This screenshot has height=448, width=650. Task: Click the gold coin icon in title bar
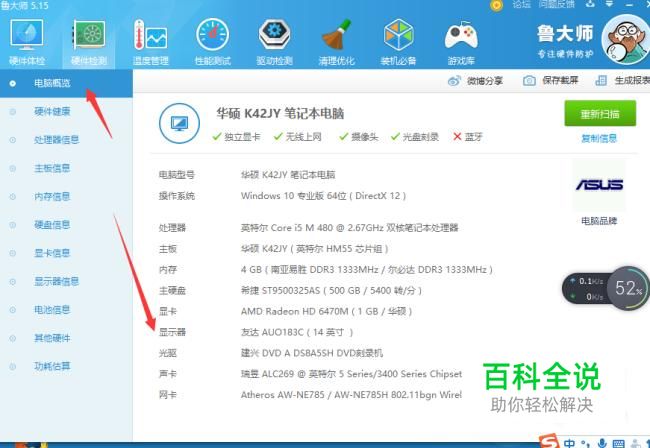pos(496,5)
